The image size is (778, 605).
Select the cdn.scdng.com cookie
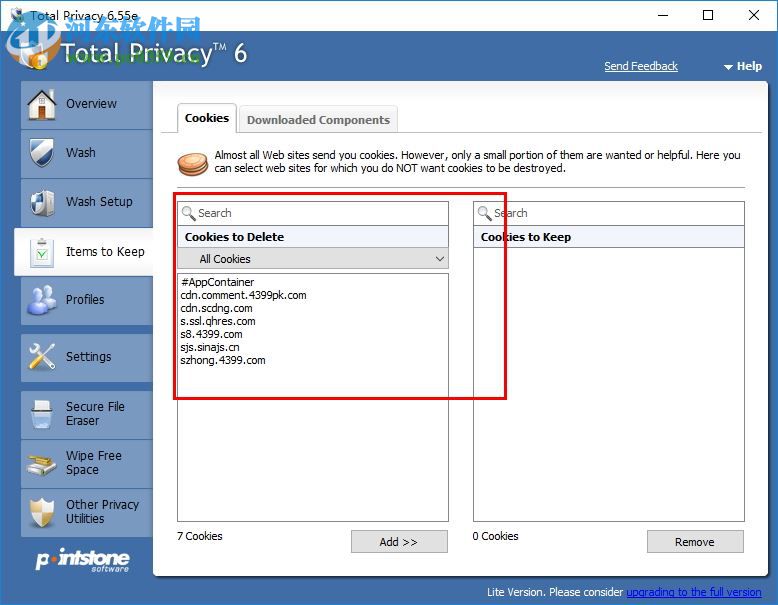(216, 308)
